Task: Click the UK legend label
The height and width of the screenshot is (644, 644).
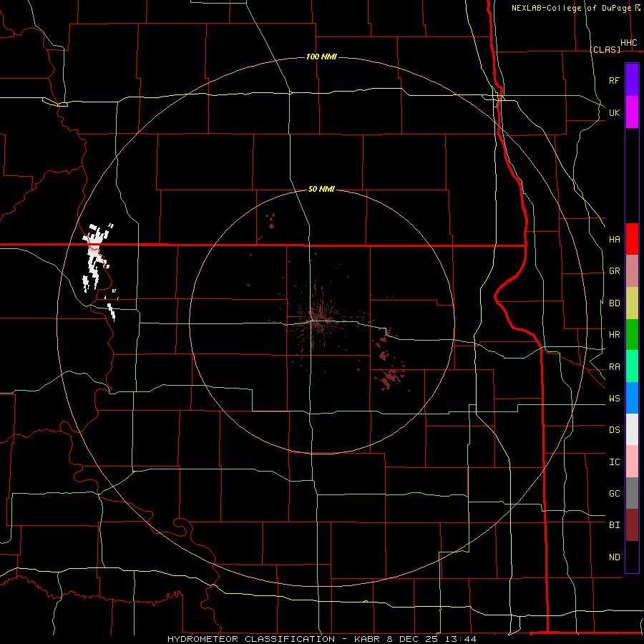Action: (614, 112)
